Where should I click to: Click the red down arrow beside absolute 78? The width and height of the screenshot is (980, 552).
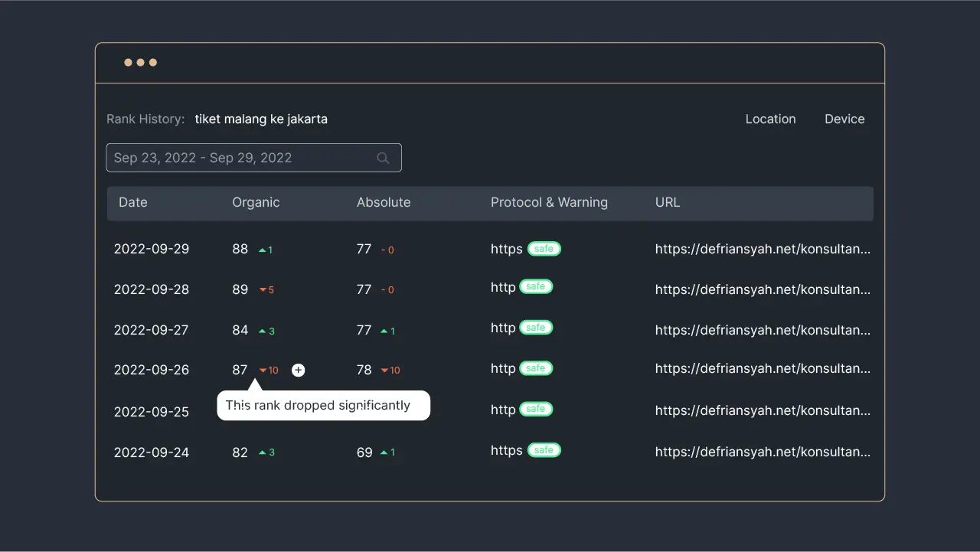tap(384, 371)
